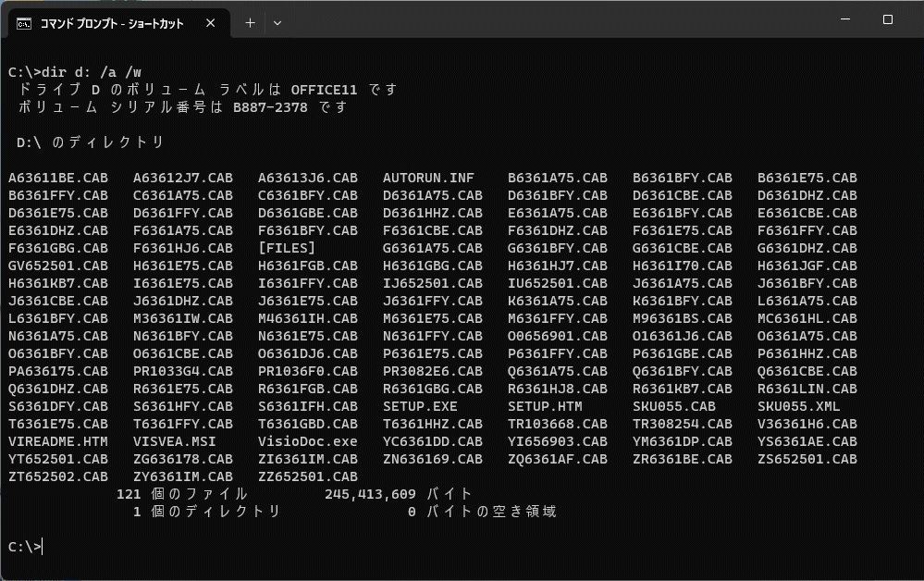Click the command prompt icon in tab
Viewport: 924px width, 581px height.
point(24,23)
